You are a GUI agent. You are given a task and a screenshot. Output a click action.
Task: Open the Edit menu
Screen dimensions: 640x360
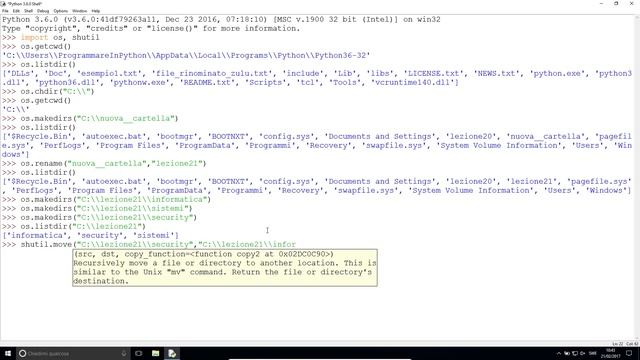(x=16, y=11)
